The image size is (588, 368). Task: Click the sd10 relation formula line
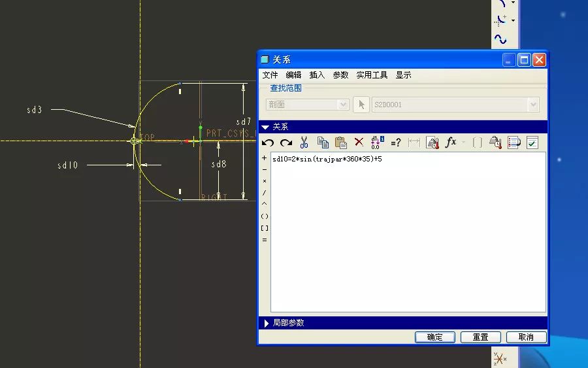(327, 159)
